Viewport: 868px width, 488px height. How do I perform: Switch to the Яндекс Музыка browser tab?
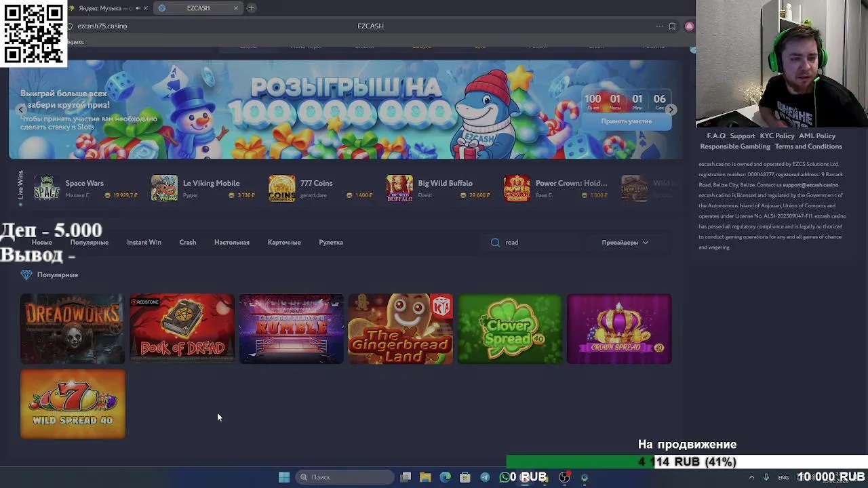(x=106, y=8)
